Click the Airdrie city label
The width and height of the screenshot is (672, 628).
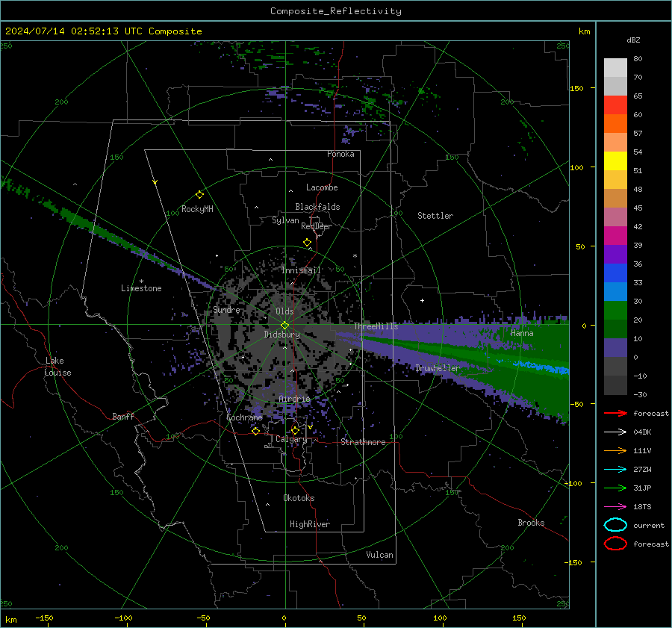294,399
